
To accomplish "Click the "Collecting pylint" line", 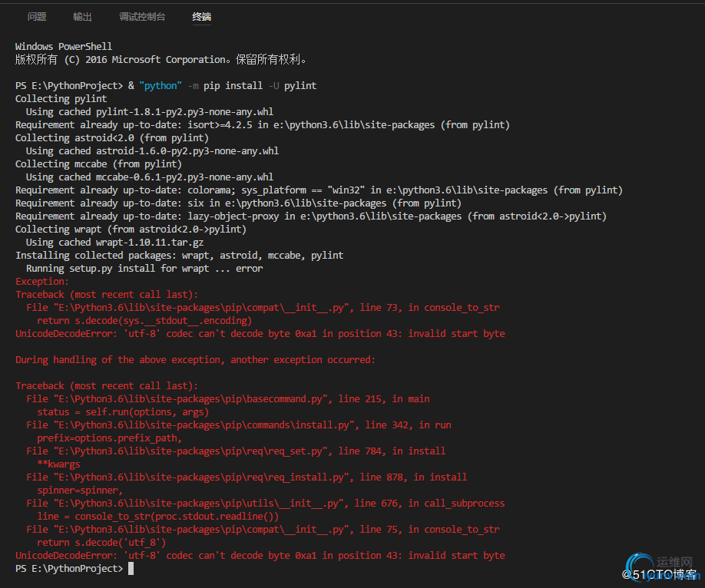I will 61,98.
